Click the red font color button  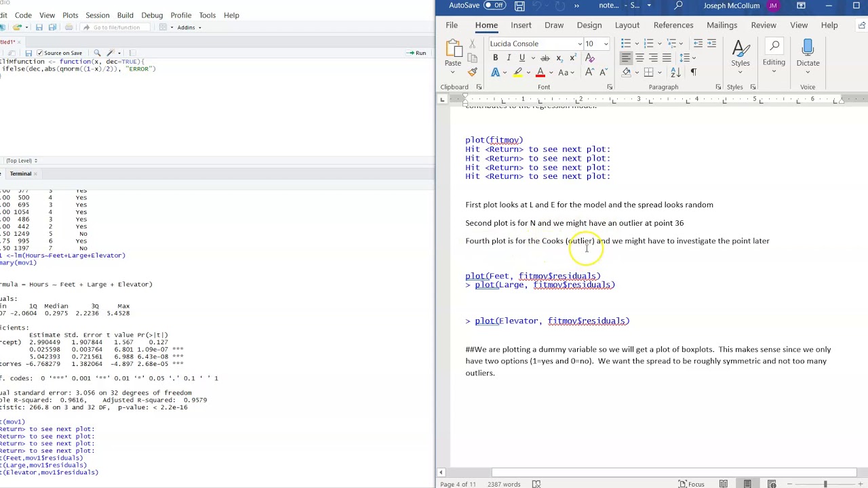(540, 73)
